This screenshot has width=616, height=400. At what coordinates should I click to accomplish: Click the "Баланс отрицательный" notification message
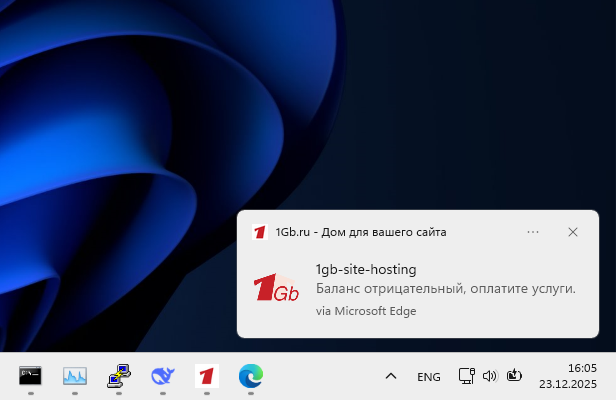point(445,289)
